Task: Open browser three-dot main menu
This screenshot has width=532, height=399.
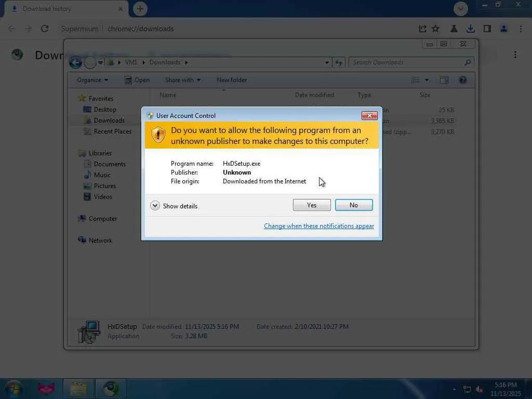Action: 521,29
